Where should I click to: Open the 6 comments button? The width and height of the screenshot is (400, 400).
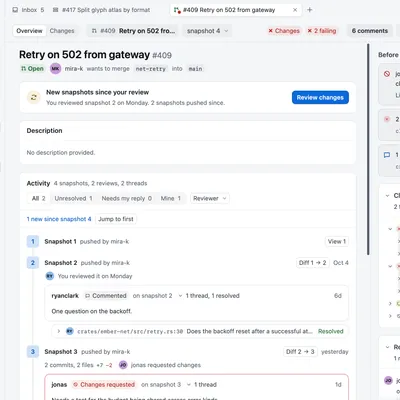[x=370, y=31]
